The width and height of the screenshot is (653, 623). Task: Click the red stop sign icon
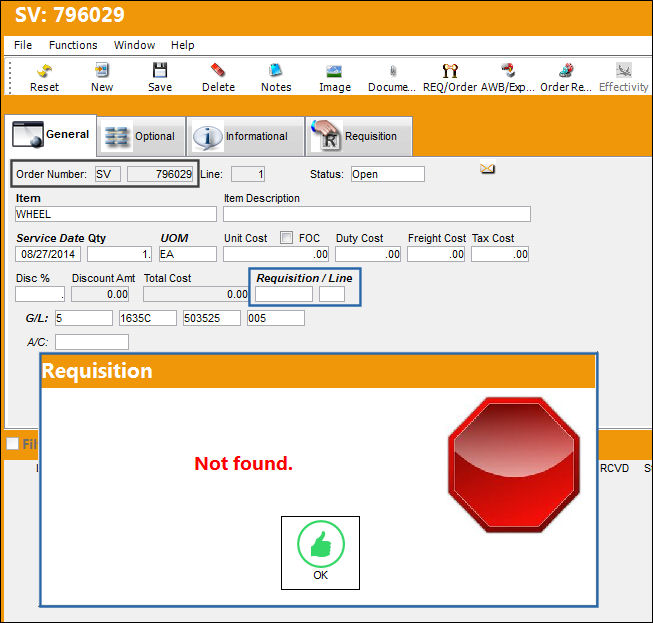[514, 465]
